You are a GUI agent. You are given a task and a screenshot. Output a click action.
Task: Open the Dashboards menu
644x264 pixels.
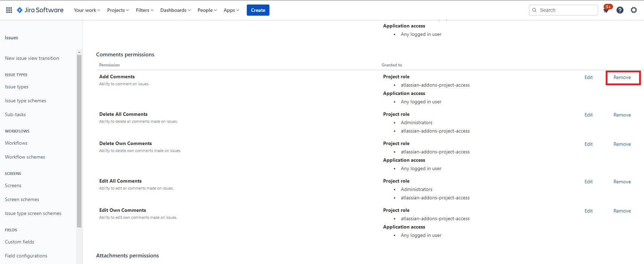pos(175,10)
